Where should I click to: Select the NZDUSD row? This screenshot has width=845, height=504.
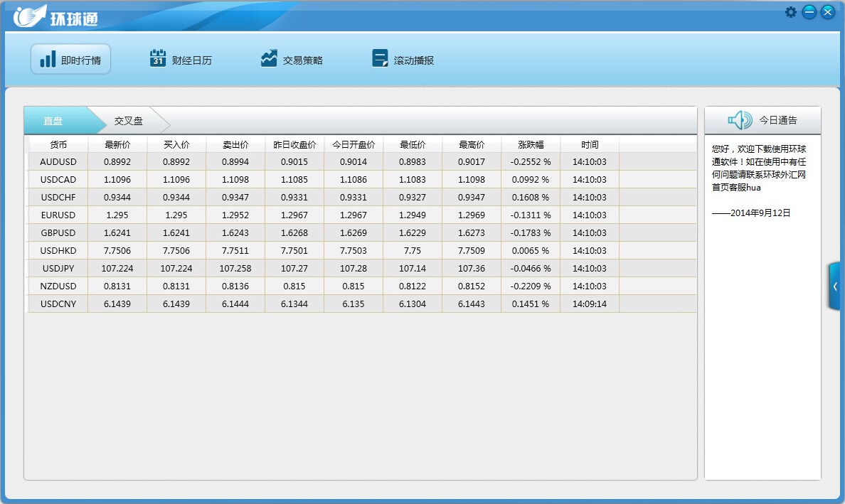point(362,286)
